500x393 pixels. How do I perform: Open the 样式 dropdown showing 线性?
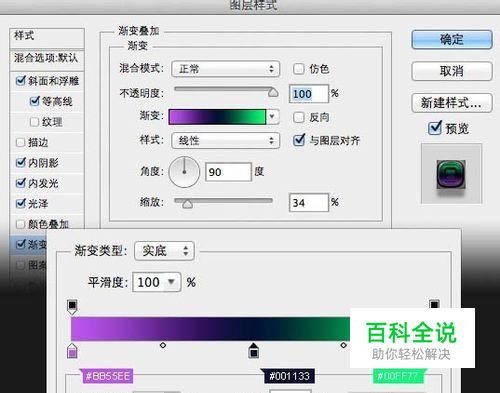click(x=225, y=140)
